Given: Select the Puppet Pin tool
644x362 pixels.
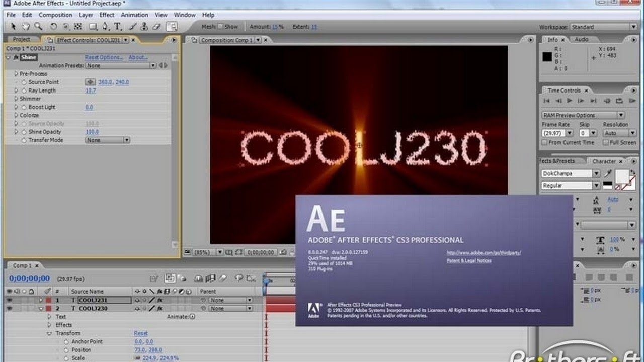Looking at the screenshot, I should coord(172,27).
